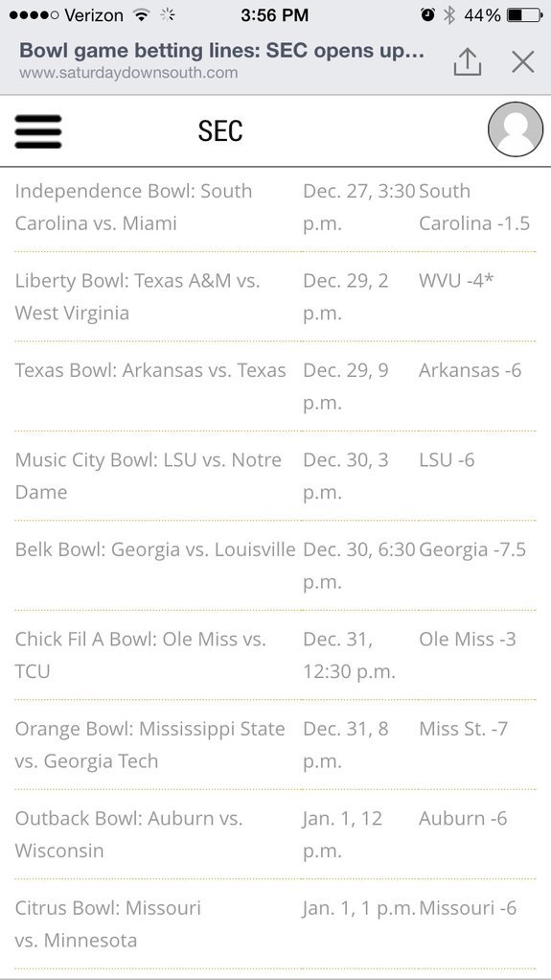The height and width of the screenshot is (980, 551).
Task: Open the hamburger menu
Action: [x=38, y=131]
